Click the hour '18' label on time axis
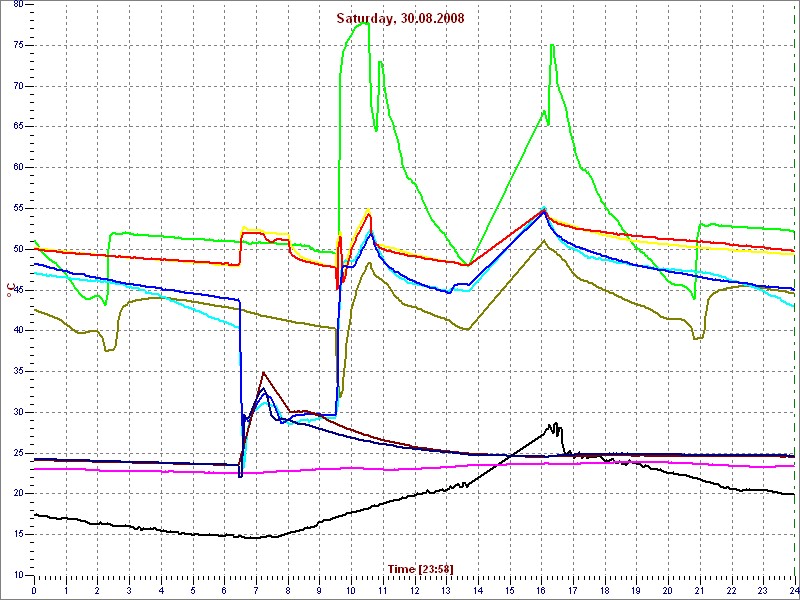This screenshot has height=600, width=800. click(x=605, y=591)
